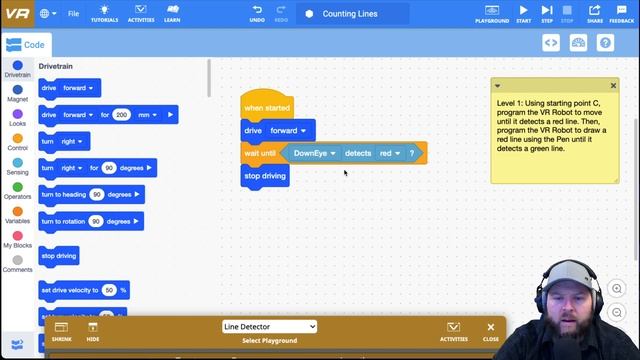Open the DownEye sensor dropdown
The width and height of the screenshot is (640, 360).
(314, 153)
